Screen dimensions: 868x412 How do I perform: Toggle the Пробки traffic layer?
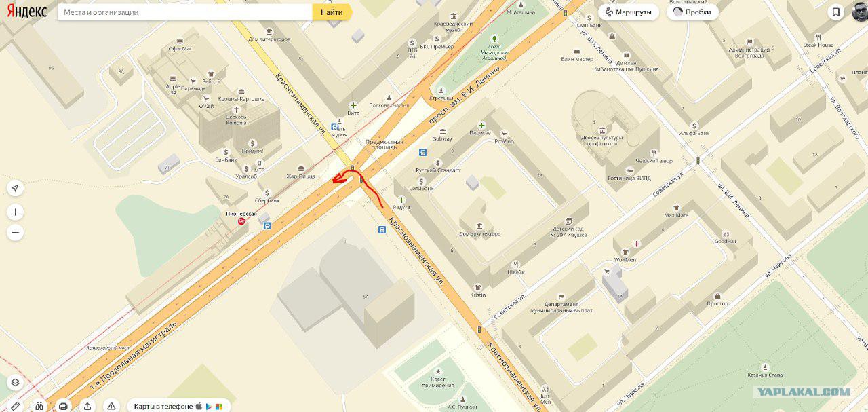tap(692, 12)
